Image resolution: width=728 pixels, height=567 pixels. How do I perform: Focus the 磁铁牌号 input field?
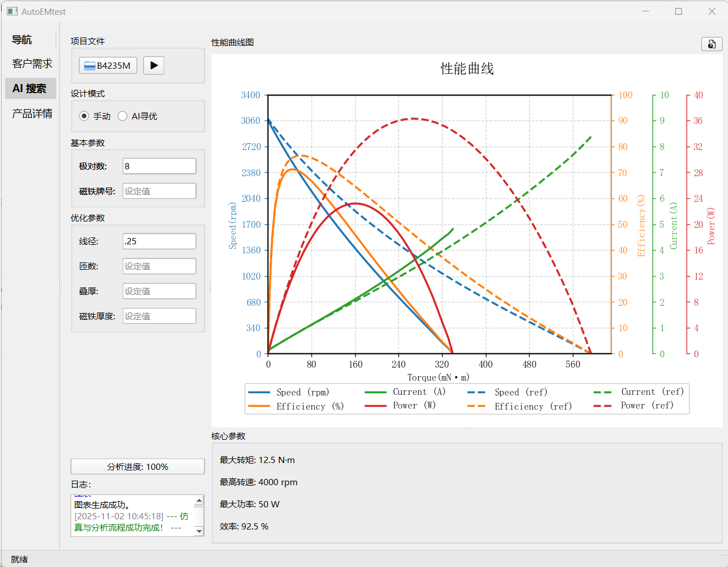tap(159, 191)
